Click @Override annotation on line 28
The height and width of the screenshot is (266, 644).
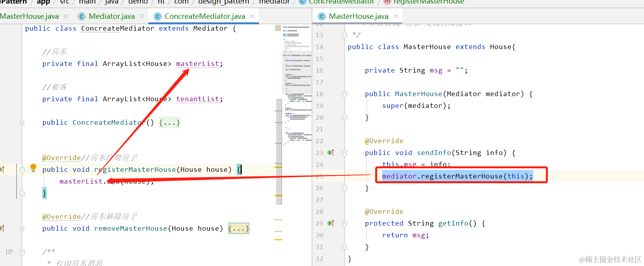pyautogui.click(x=384, y=211)
